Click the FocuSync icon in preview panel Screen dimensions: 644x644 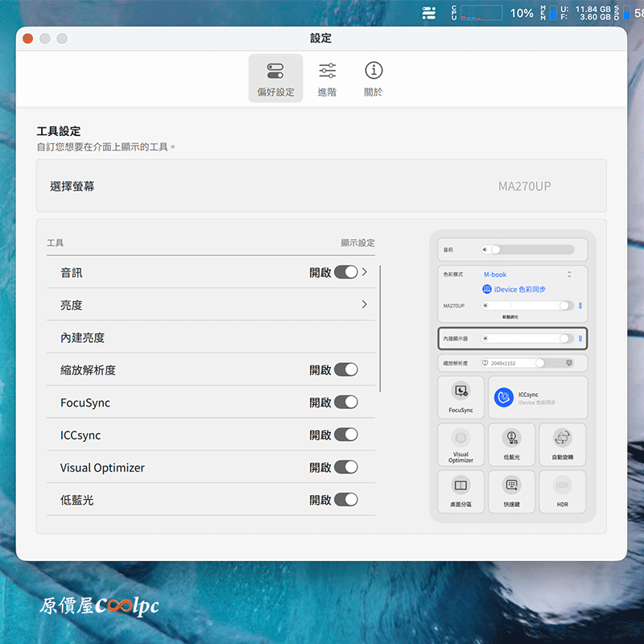[461, 392]
